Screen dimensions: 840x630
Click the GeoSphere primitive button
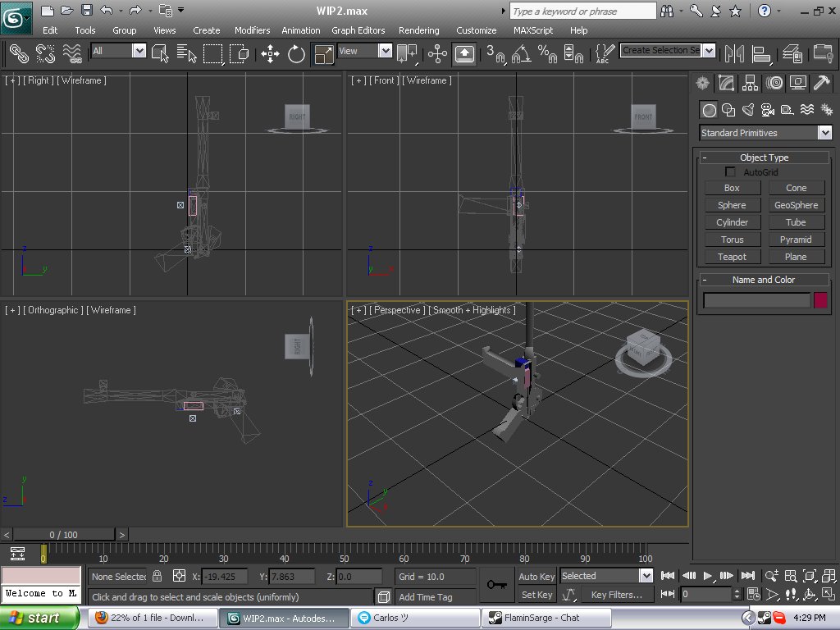(796, 205)
